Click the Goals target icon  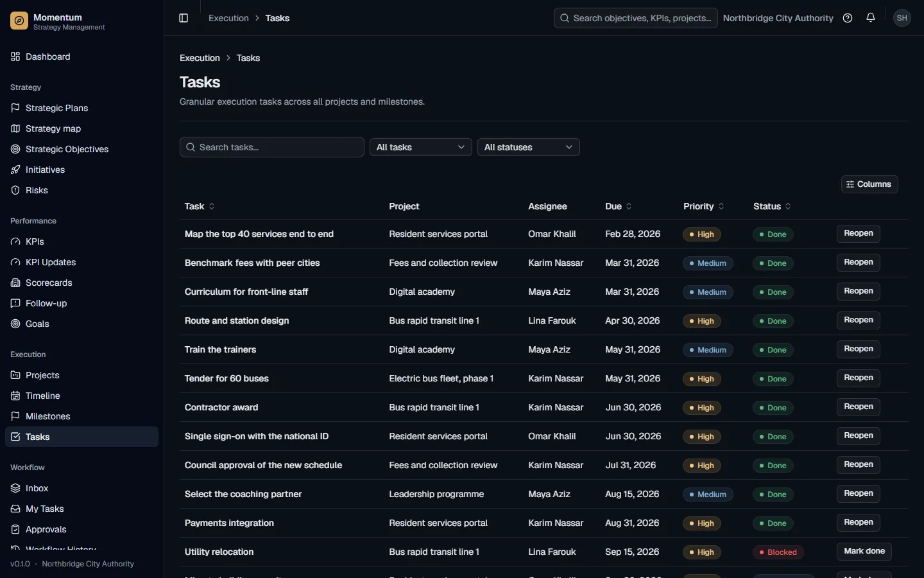pyautogui.click(x=15, y=324)
